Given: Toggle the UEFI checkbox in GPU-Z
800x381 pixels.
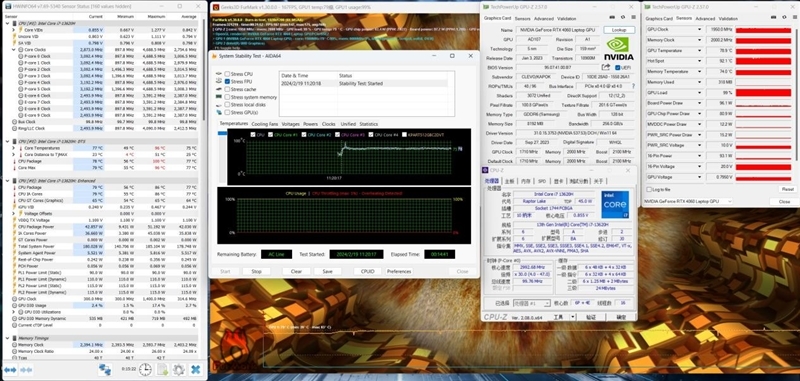Looking at the screenshot, I should (617, 67).
